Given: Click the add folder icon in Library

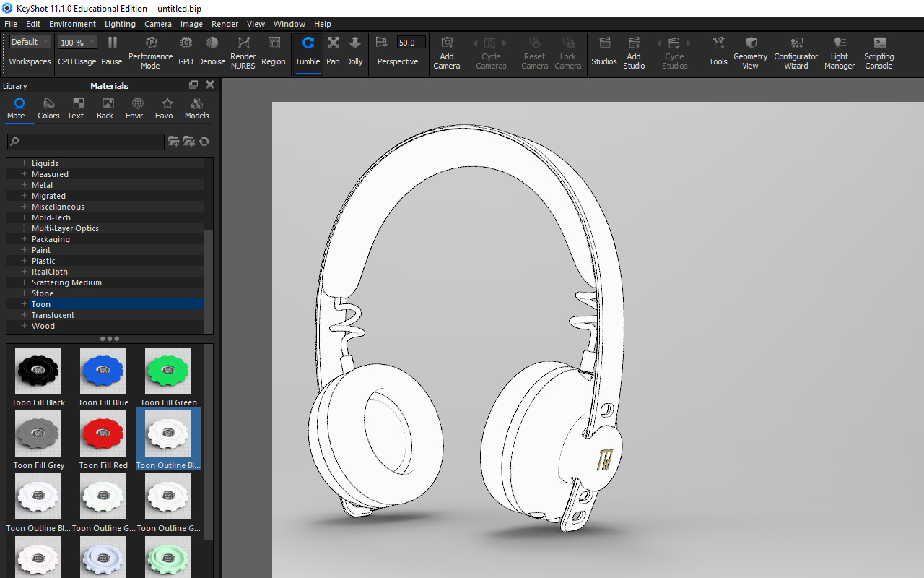Looking at the screenshot, I should click(x=174, y=142).
